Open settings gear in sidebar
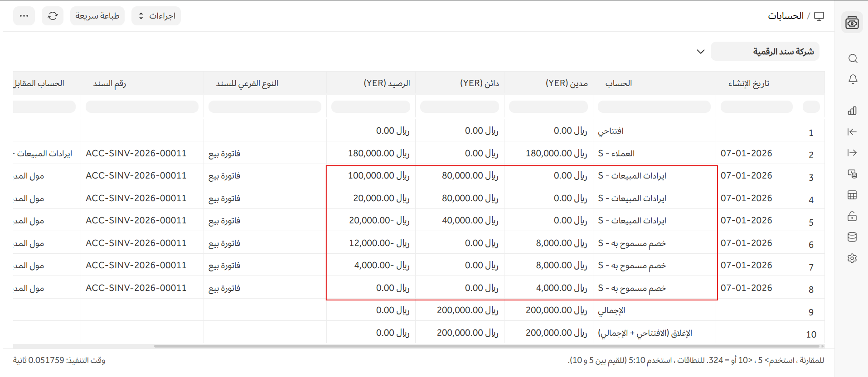 tap(852, 258)
